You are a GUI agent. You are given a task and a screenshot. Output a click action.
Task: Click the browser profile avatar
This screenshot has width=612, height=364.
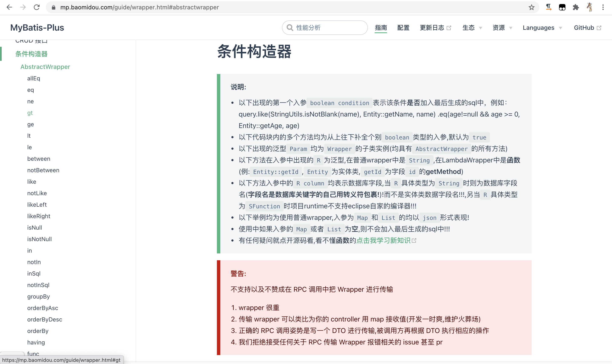[589, 7]
